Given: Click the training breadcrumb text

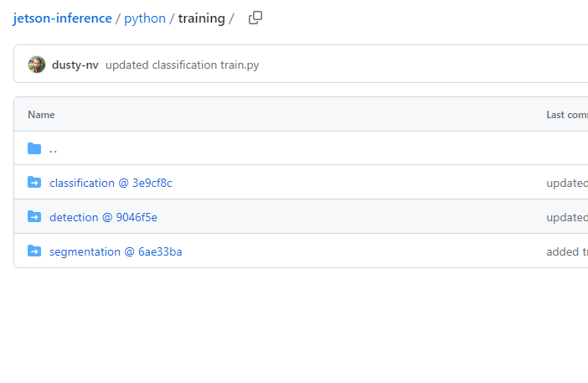Looking at the screenshot, I should [201, 18].
